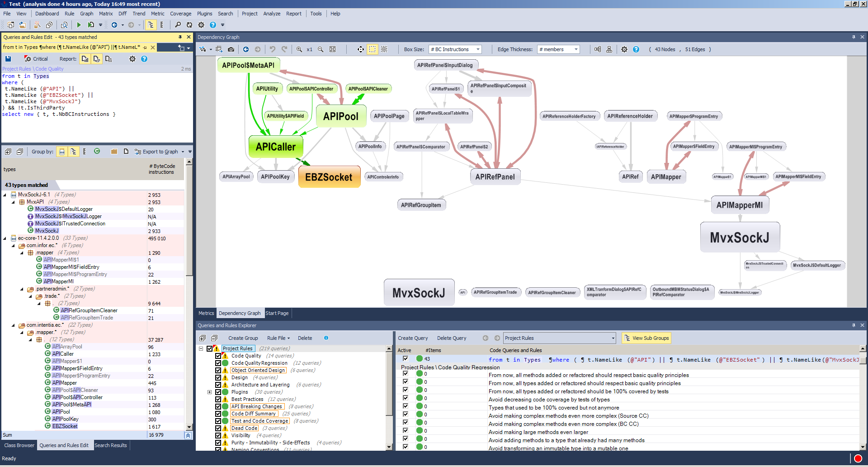Open the dependency graph settings gear
Viewport: 868px width, 467px height.
(x=624, y=49)
